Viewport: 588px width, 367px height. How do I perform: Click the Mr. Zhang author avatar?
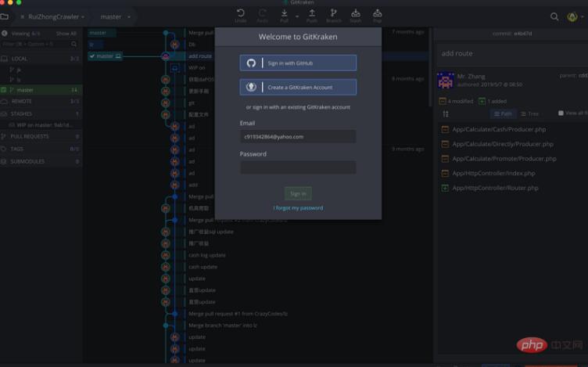coord(446,81)
